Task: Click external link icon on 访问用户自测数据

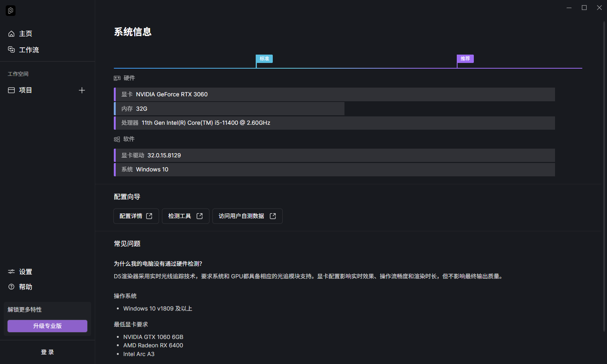Action: tap(273, 216)
